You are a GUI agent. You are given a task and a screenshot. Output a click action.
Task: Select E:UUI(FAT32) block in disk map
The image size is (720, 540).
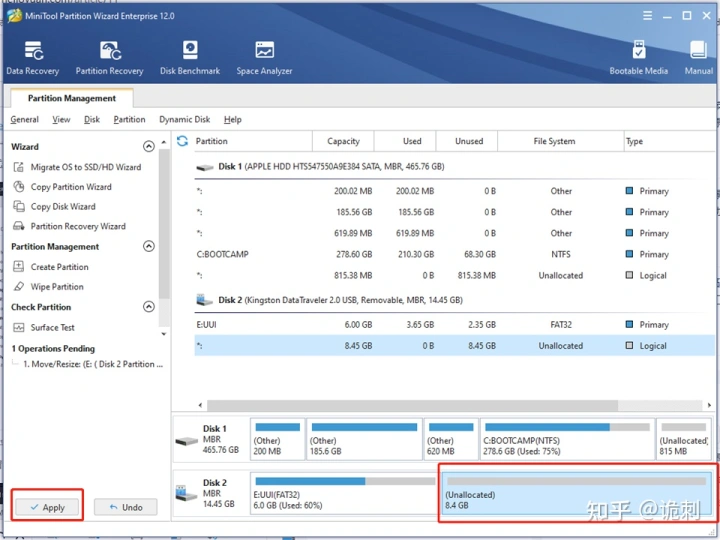point(344,494)
